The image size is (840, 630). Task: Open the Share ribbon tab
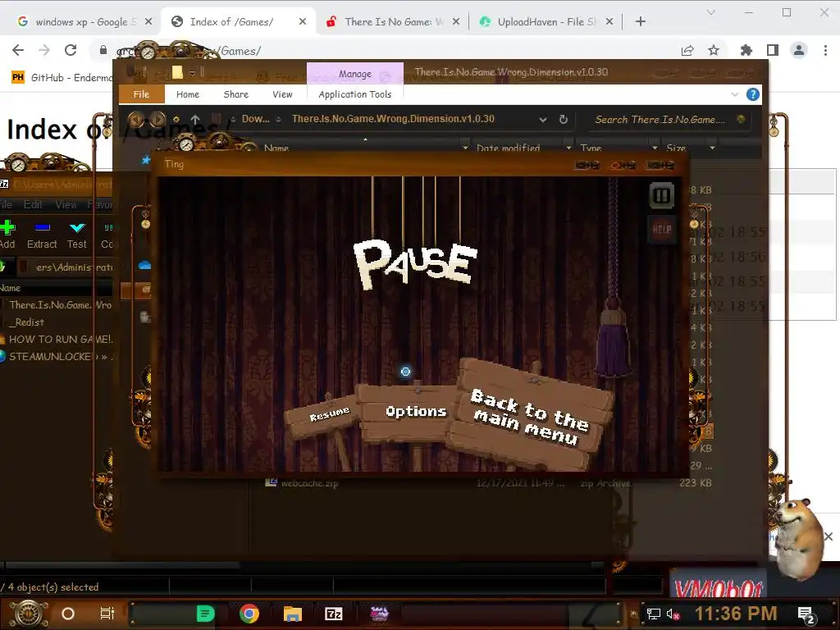[235, 94]
